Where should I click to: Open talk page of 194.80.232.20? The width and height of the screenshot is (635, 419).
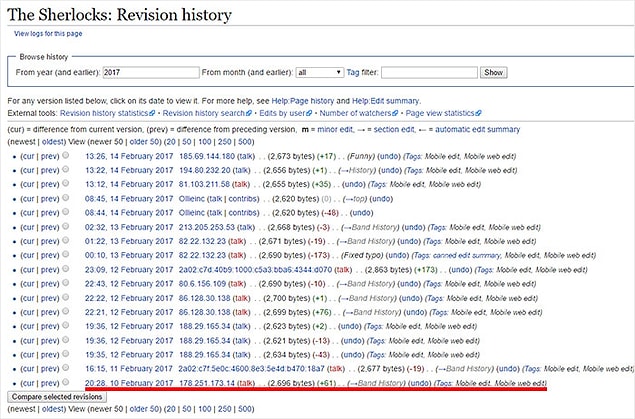(241, 170)
